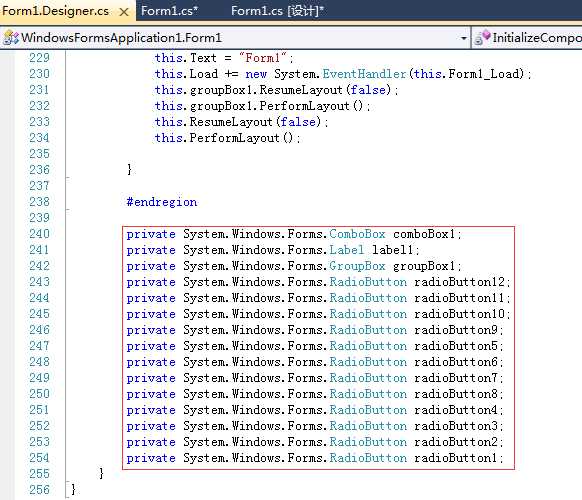Click the Label type on line 241
Screen dimensions: 582x500
pyautogui.click(x=347, y=250)
